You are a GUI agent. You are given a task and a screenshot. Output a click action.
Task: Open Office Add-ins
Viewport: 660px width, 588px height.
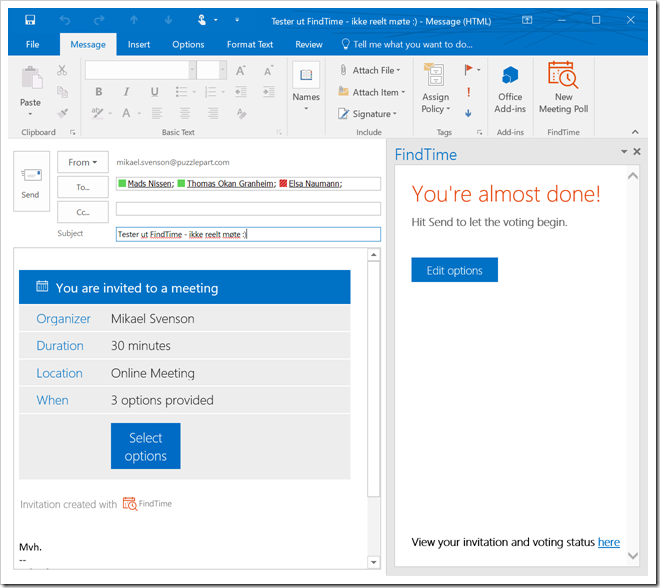pos(510,88)
